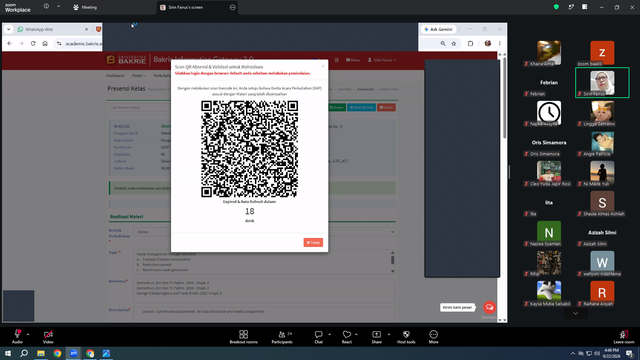Open meeting info icon beside Zoom Workplace
This screenshot has height=360, width=640.
[46, 7]
